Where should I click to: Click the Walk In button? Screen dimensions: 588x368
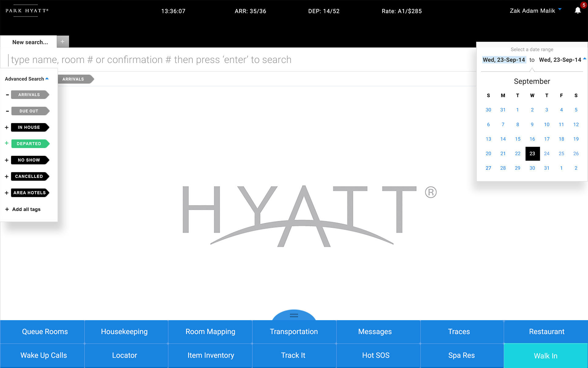click(546, 356)
